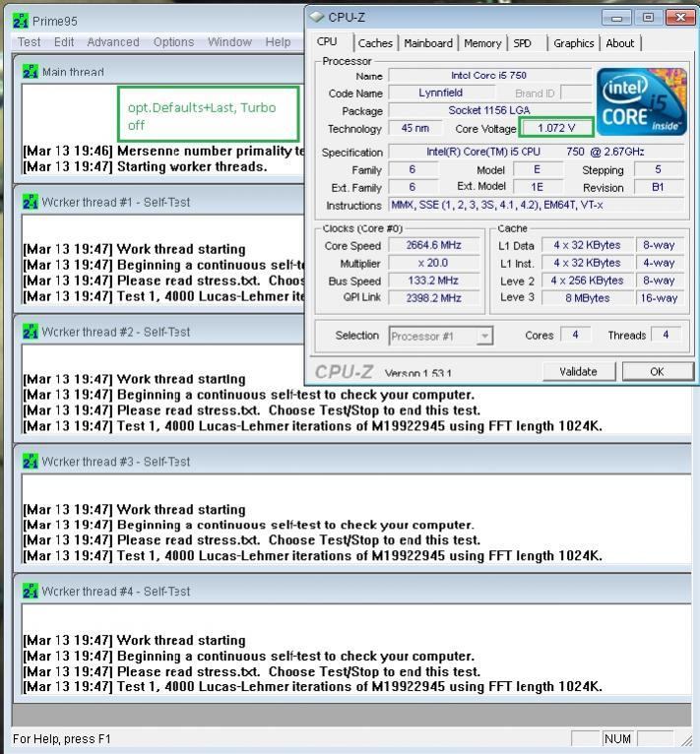Click the OK button in CPU-Z
700x754 pixels.
[658, 372]
